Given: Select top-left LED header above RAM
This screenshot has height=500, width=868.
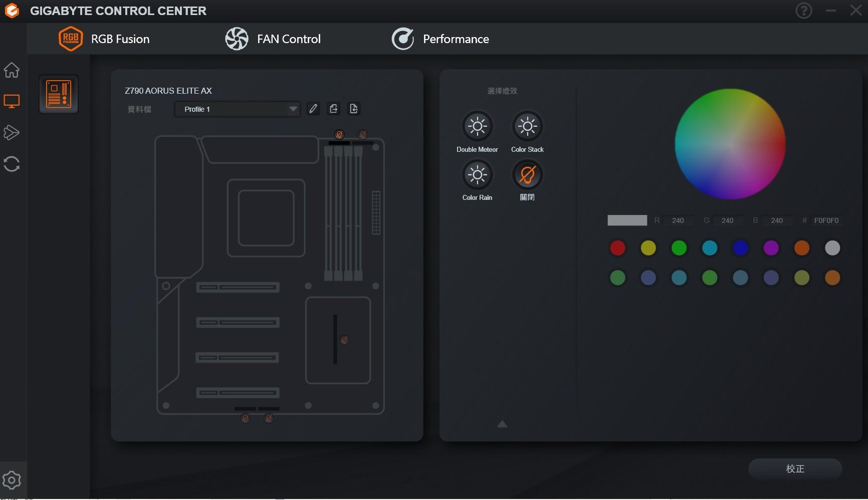Looking at the screenshot, I should click(339, 134).
